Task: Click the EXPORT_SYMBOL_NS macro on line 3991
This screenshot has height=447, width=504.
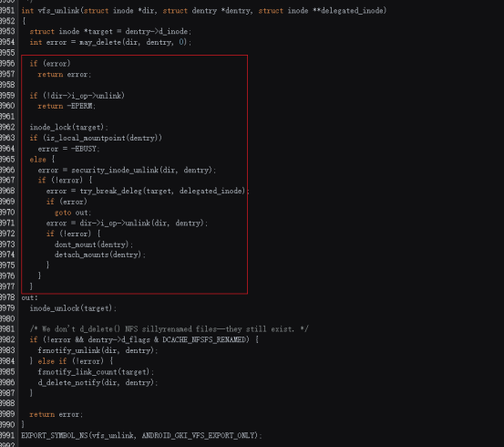Action: point(55,435)
